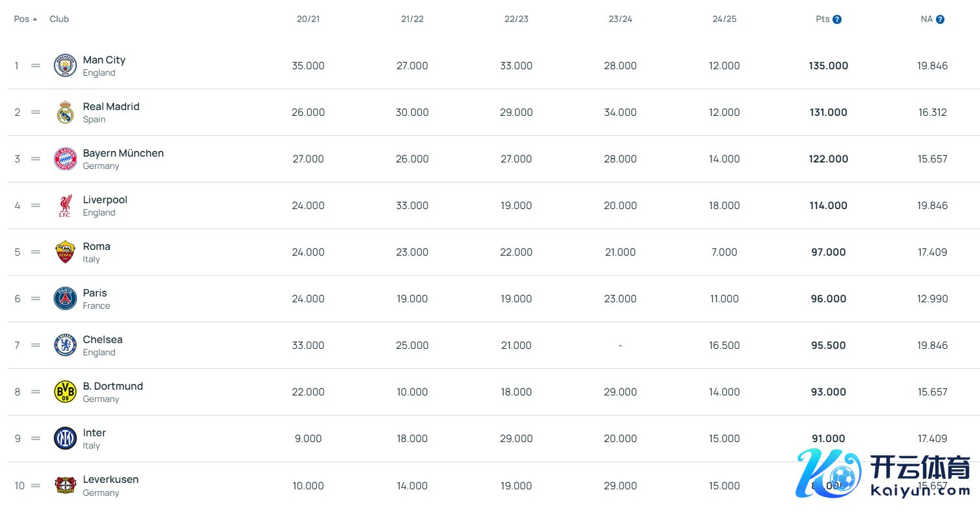Select the 20/21 season column header
The width and height of the screenshot is (980, 512).
[x=308, y=19]
